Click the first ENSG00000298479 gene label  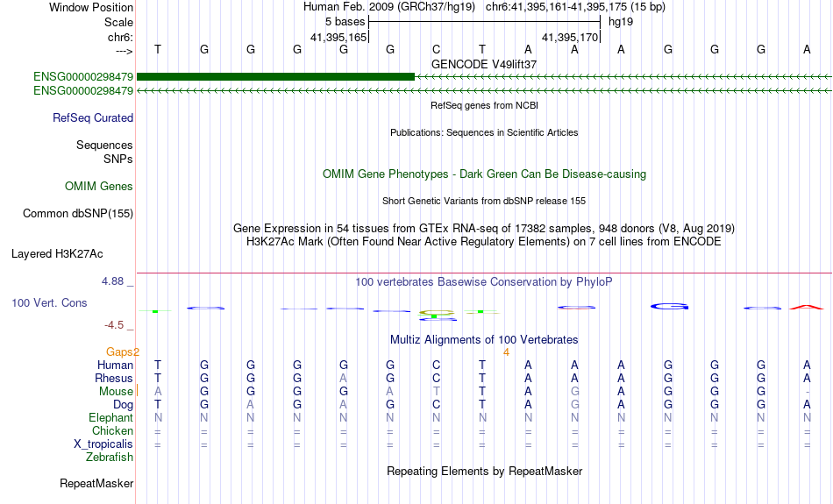[x=83, y=77]
